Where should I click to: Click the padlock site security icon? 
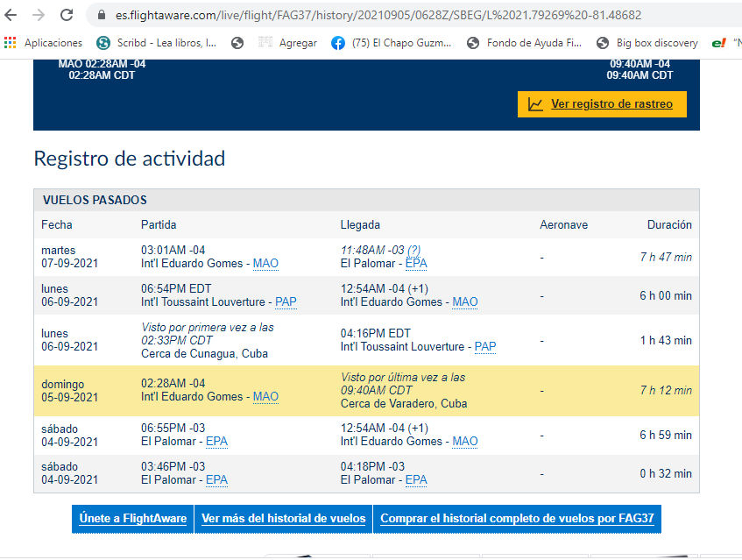102,15
